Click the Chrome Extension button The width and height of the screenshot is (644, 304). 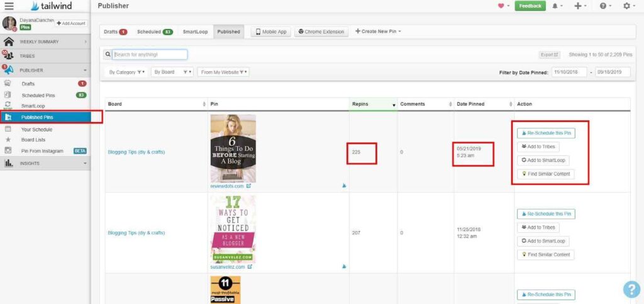[321, 31]
